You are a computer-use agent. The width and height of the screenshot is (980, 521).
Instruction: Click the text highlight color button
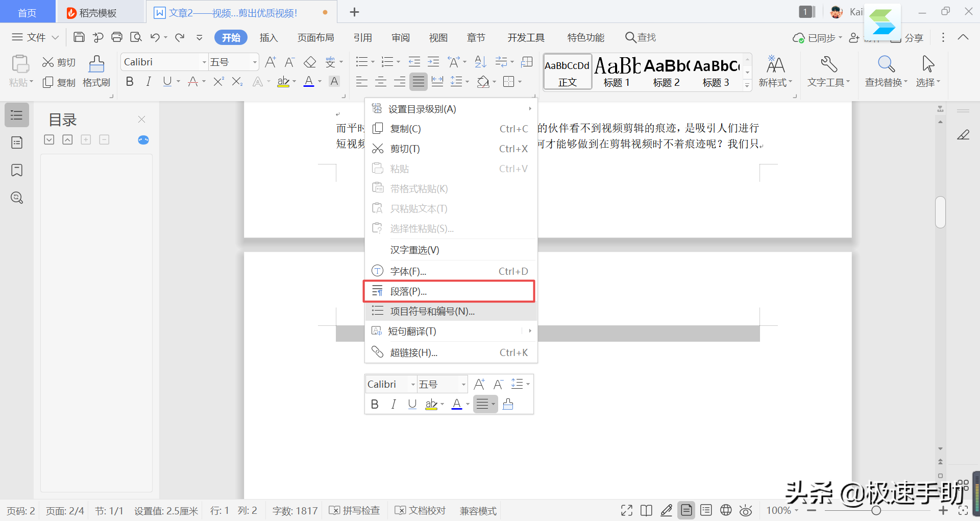click(x=283, y=81)
